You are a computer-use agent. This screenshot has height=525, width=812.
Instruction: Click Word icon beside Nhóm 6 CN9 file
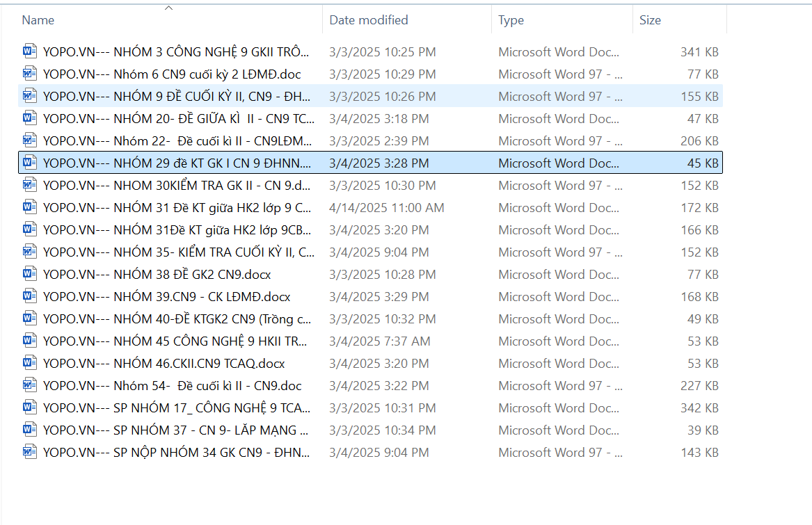(29, 74)
